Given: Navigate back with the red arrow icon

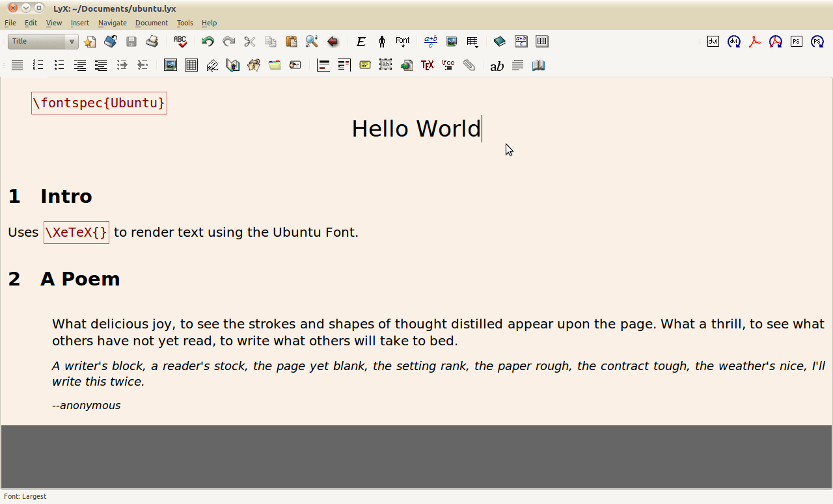Looking at the screenshot, I should coord(333,42).
